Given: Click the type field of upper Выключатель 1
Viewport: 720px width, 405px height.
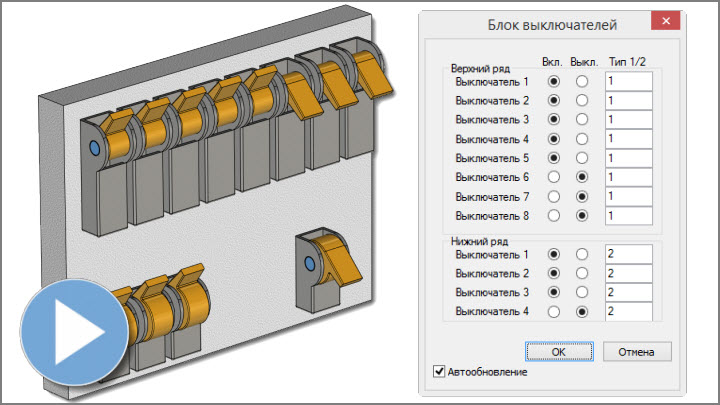Looking at the screenshot, I should [x=628, y=81].
